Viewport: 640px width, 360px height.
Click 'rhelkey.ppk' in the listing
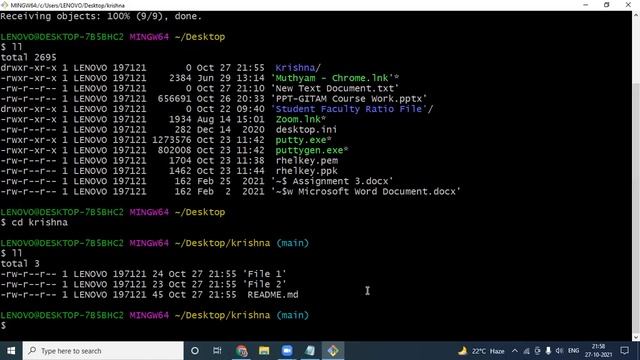click(x=307, y=171)
